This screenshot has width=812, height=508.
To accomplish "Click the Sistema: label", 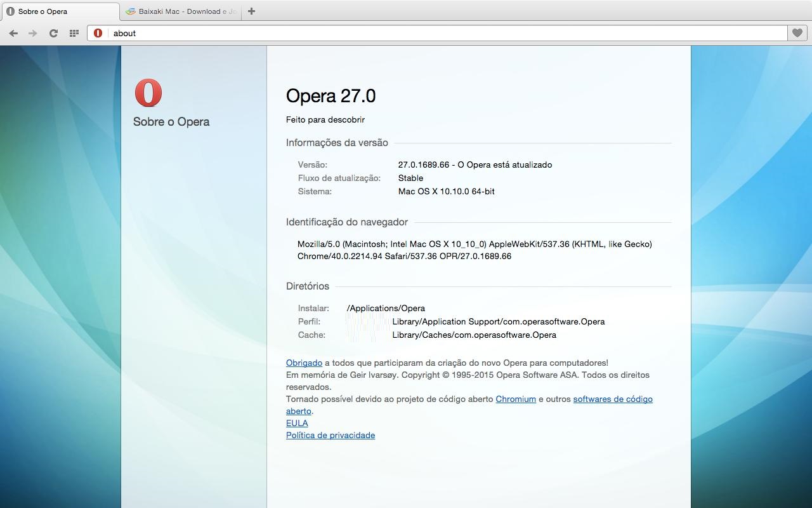I will click(315, 191).
